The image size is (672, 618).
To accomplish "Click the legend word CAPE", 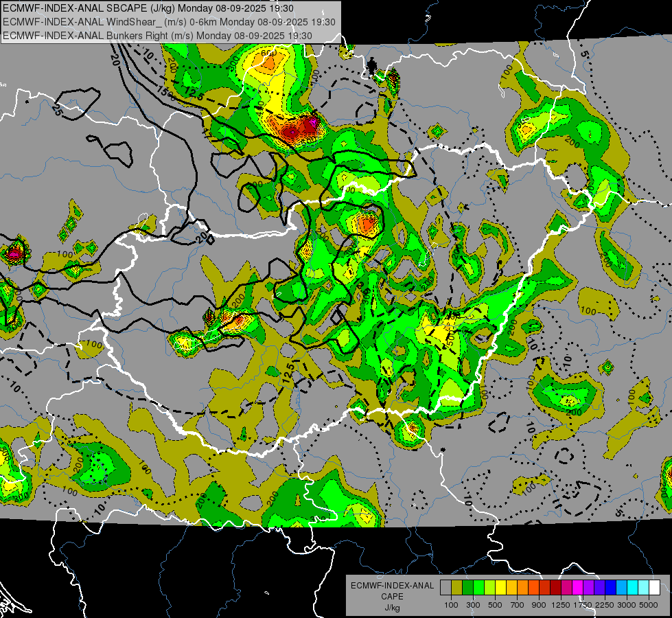I will [x=392, y=597].
